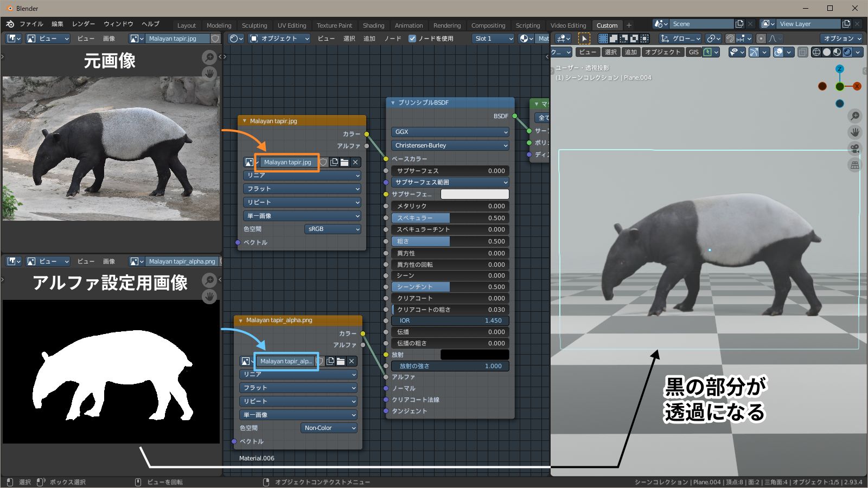Select the tweak cursor tool in 3D viewport header
The image size is (868, 488).
584,38
